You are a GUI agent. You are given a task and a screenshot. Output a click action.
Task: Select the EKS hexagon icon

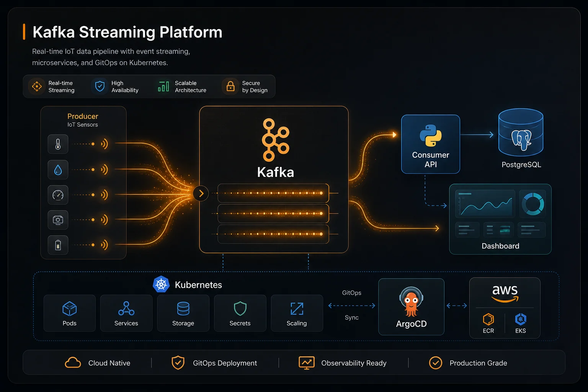[x=521, y=319]
